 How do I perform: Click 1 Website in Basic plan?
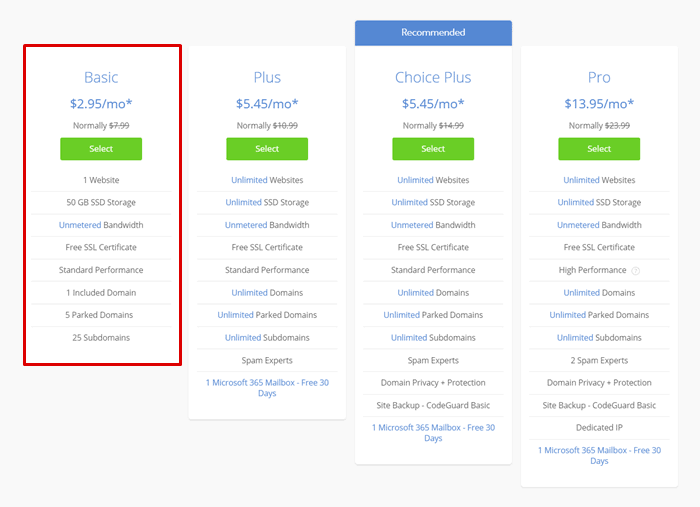point(101,180)
